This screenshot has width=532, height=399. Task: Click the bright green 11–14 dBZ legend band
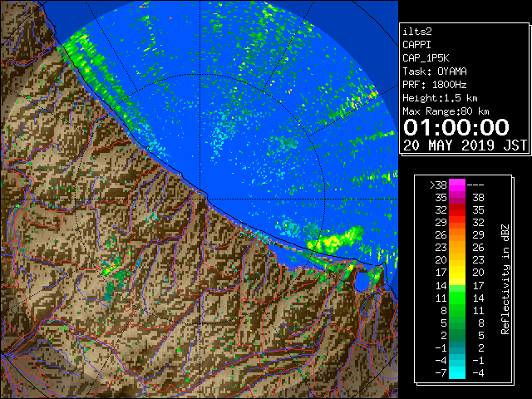tap(457, 298)
